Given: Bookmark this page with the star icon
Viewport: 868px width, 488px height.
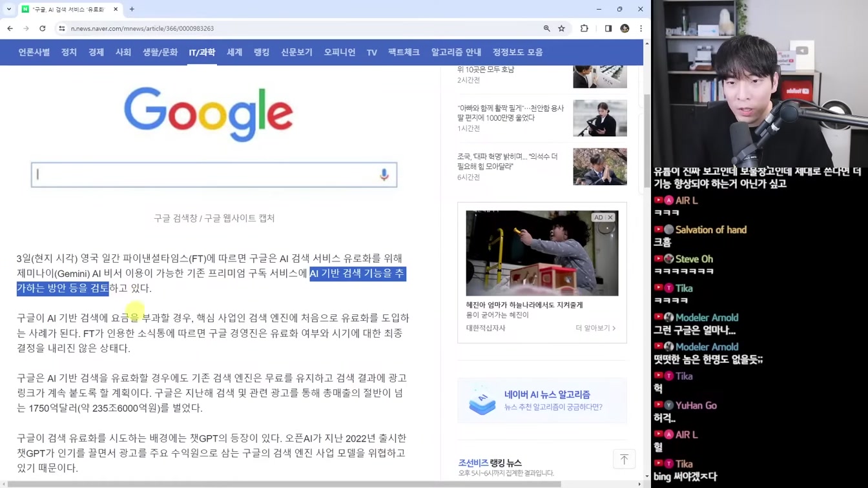Looking at the screenshot, I should (562, 28).
